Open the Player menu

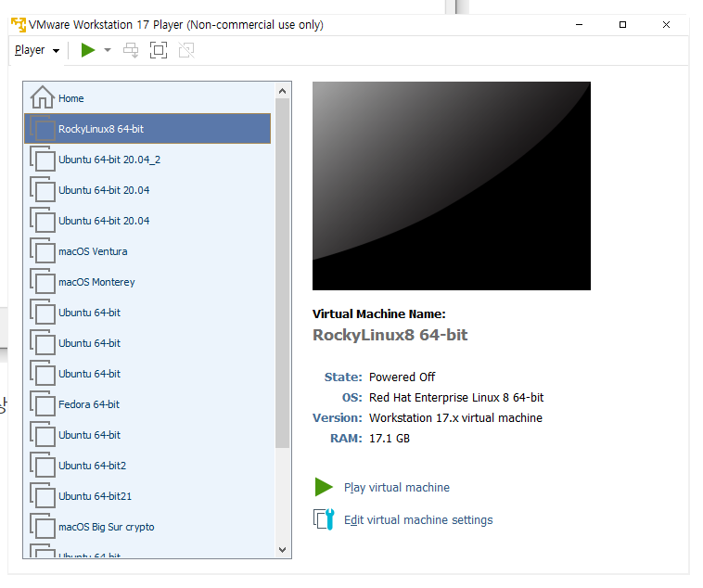[37, 50]
